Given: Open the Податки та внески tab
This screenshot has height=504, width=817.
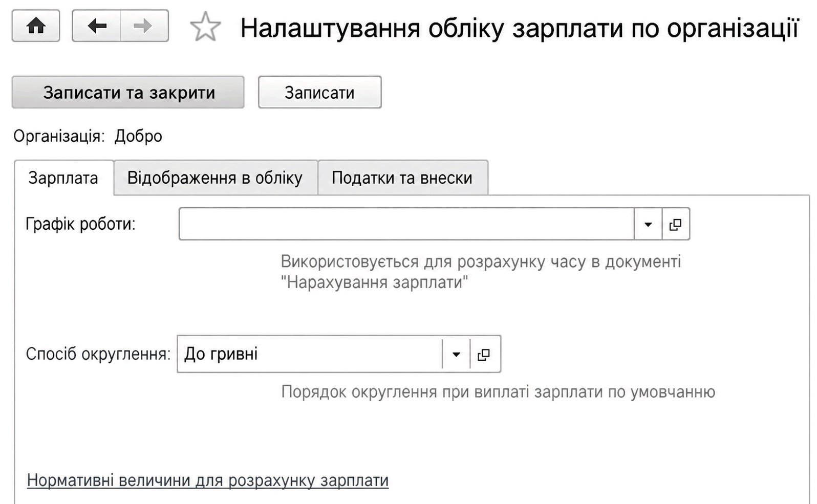Looking at the screenshot, I should pos(402,178).
